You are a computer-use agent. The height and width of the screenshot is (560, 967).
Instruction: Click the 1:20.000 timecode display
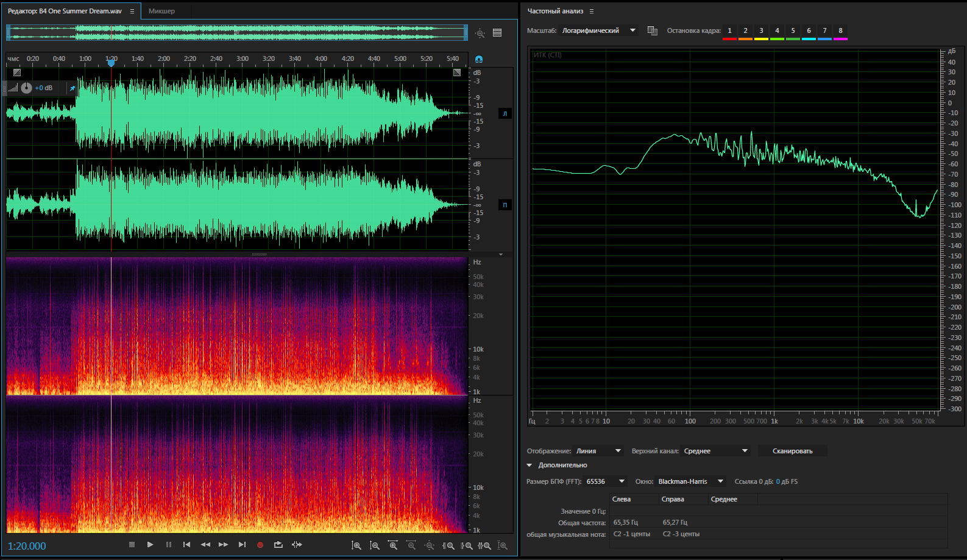[27, 546]
